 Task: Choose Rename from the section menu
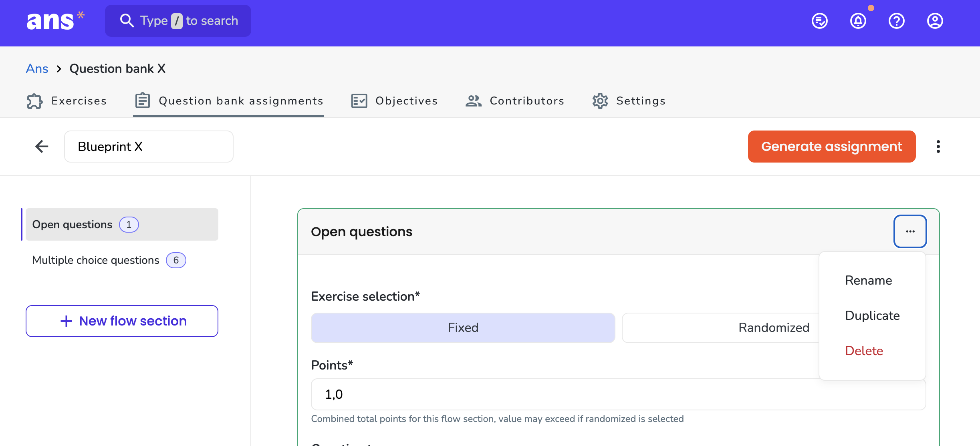click(x=868, y=280)
